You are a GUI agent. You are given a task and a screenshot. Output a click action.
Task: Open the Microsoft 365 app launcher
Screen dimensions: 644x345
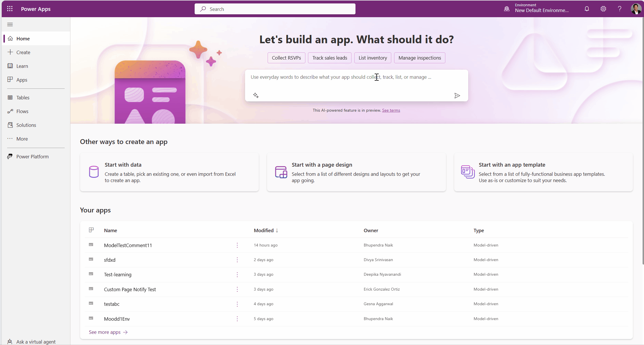(x=9, y=9)
